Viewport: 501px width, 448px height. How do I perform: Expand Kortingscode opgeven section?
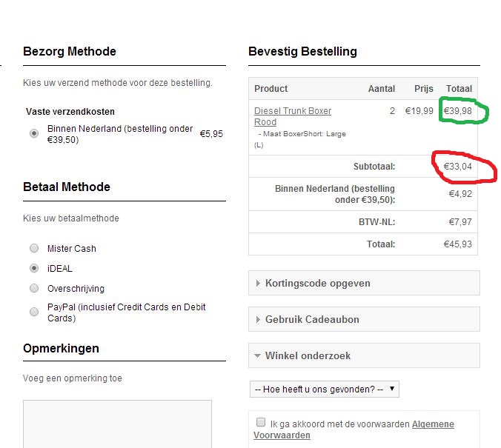[364, 283]
